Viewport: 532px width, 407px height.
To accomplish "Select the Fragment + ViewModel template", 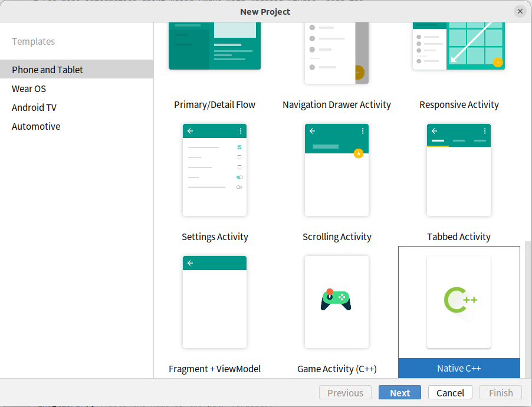I will 214,301.
